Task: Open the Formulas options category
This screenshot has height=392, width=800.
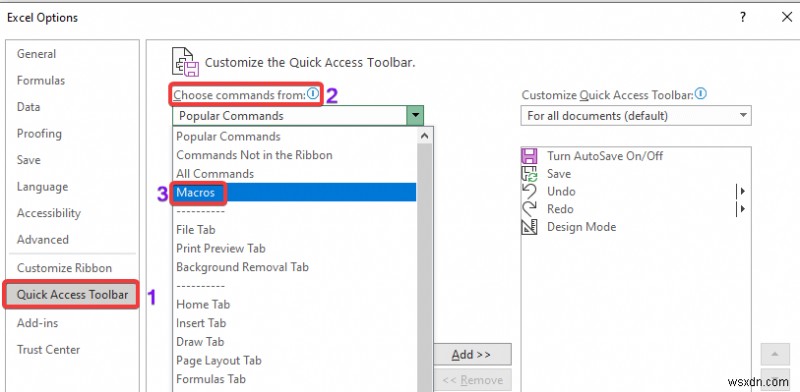Action: (x=41, y=80)
